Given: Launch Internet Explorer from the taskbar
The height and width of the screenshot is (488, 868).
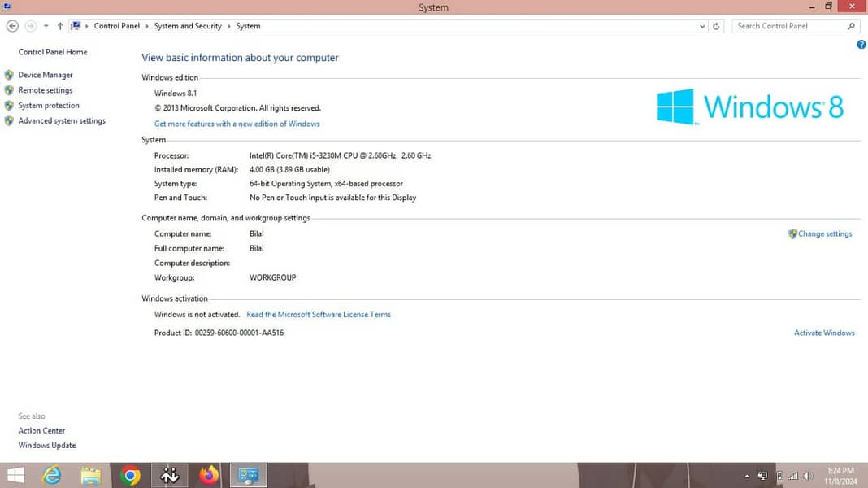Looking at the screenshot, I should click(52, 476).
